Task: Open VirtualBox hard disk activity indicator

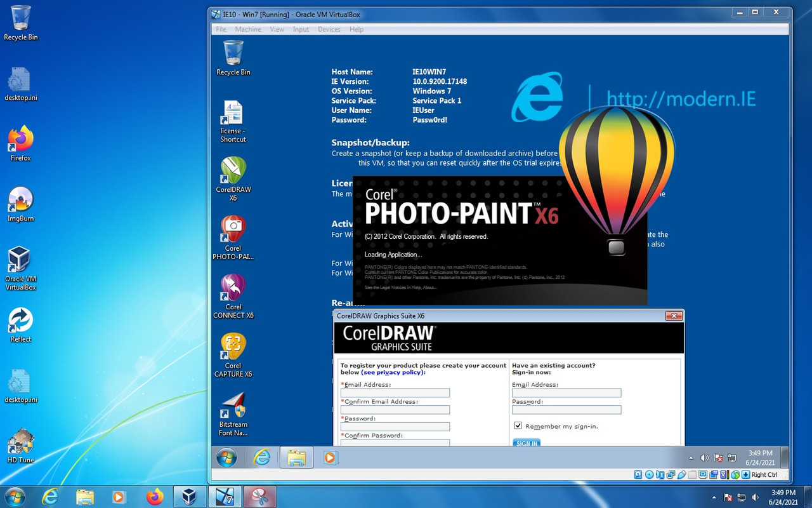Action: coord(638,474)
